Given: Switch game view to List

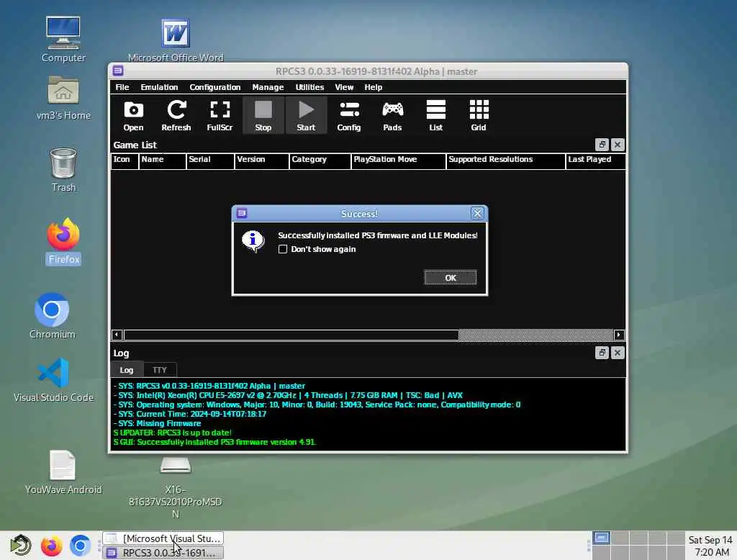Looking at the screenshot, I should (x=435, y=116).
